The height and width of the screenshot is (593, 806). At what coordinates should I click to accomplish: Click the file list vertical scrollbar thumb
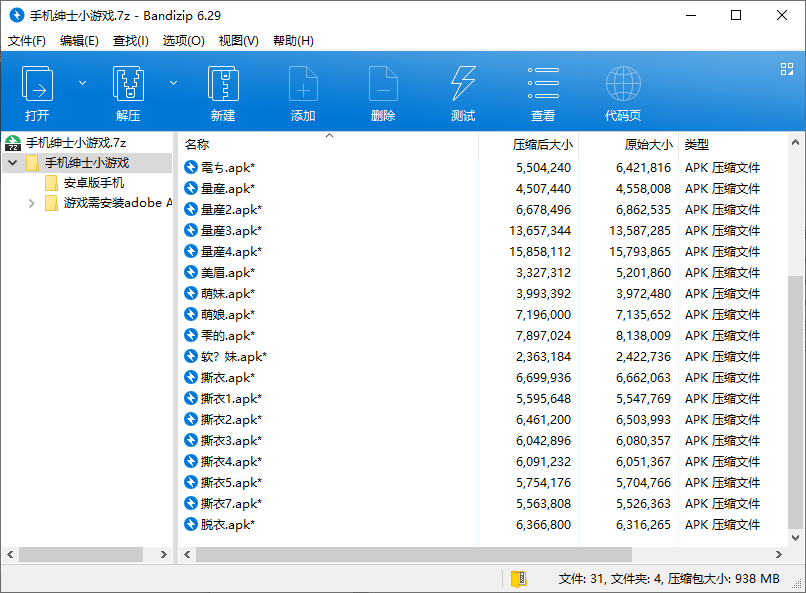(795, 402)
